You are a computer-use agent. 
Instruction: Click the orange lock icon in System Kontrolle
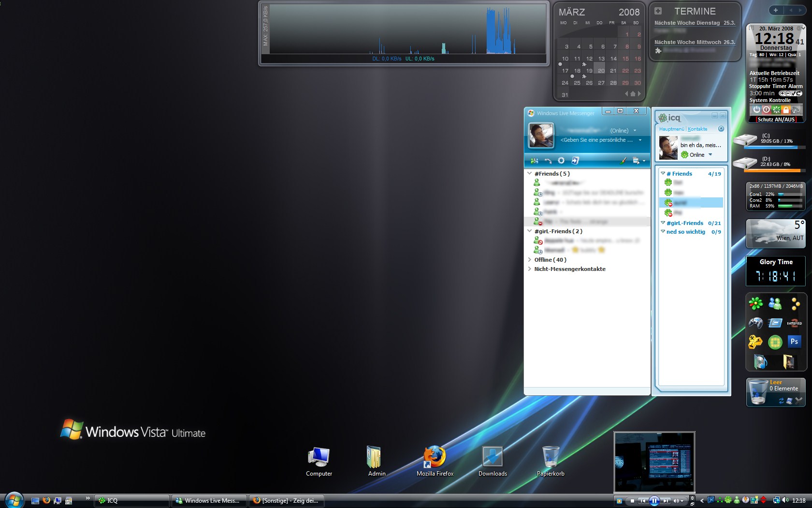tap(786, 110)
